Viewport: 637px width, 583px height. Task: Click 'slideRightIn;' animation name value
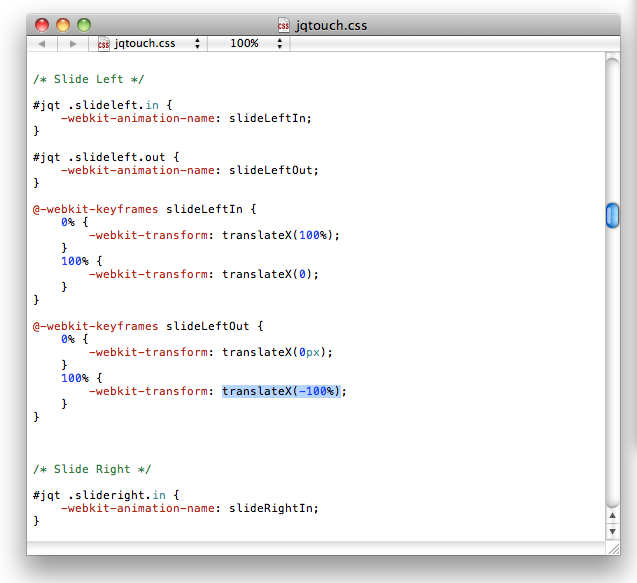[x=274, y=508]
